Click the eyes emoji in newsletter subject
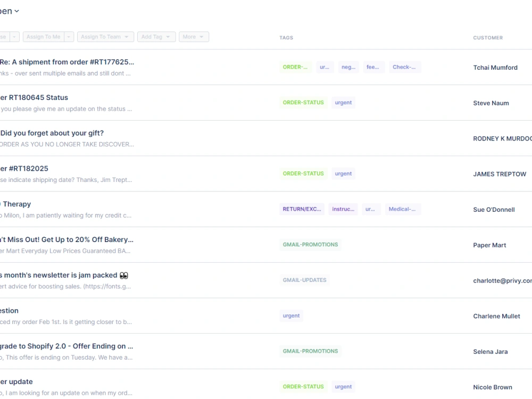Screen dimensions: 532x399 124,276
